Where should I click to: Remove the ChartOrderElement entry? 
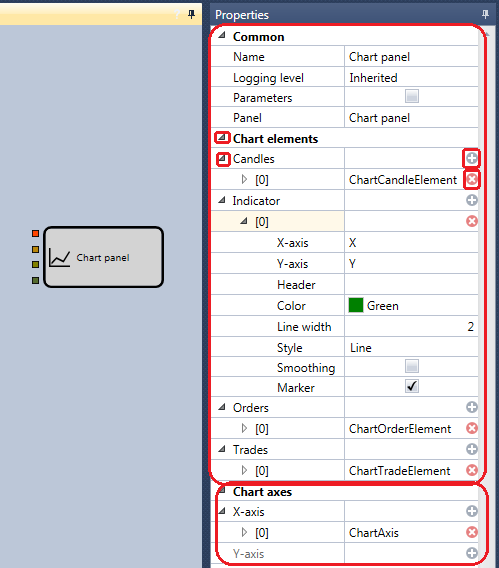tap(472, 428)
